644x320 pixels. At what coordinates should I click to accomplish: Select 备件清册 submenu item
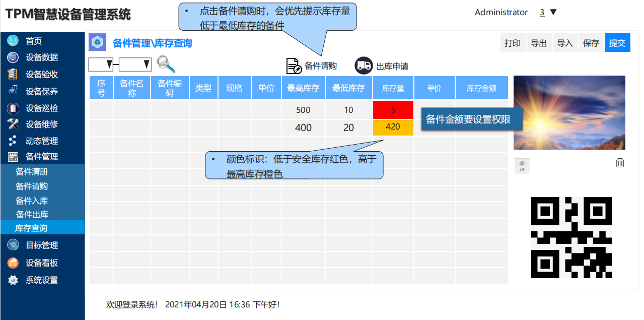(x=32, y=172)
